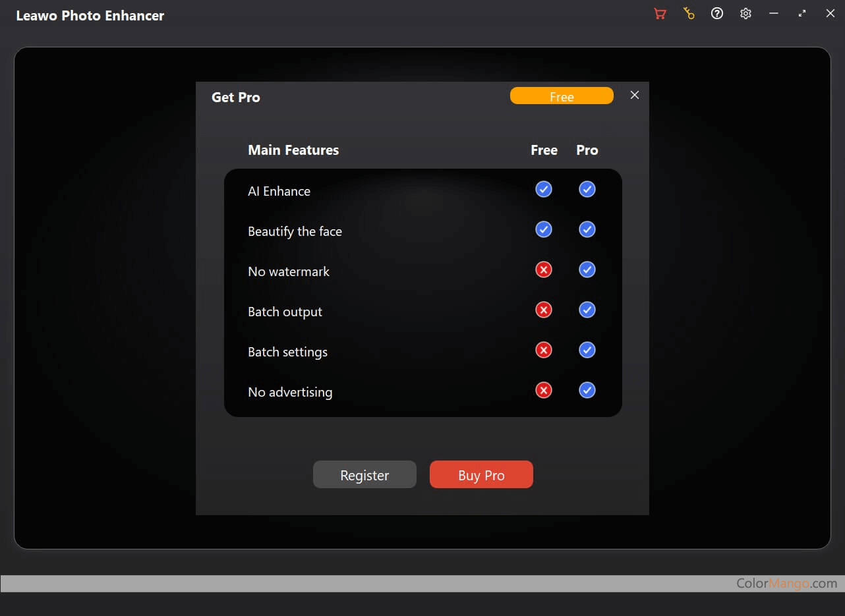
Task: Toggle the window maximize/restore icon
Action: tap(802, 14)
